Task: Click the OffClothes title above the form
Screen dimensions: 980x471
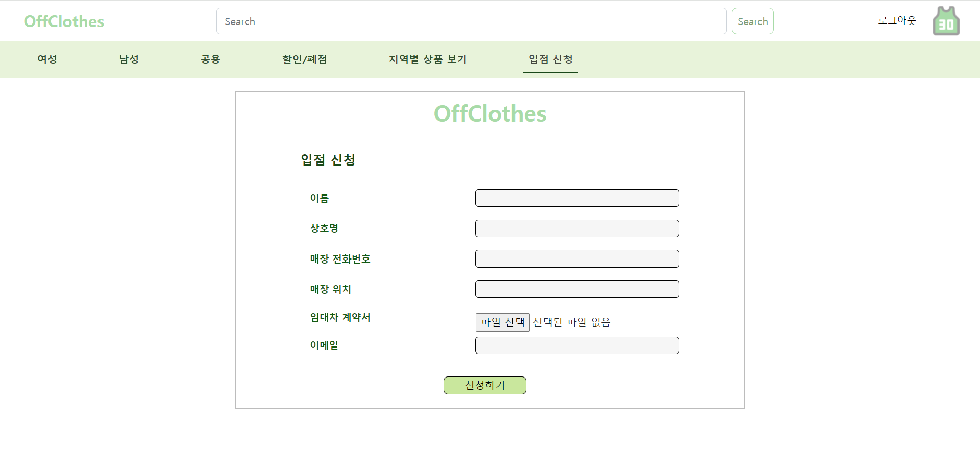Action: click(489, 113)
